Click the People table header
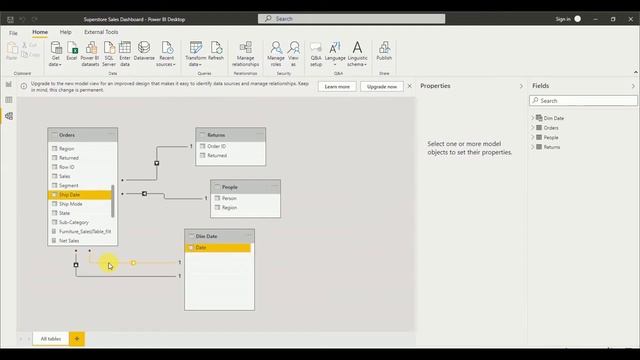 click(x=245, y=187)
